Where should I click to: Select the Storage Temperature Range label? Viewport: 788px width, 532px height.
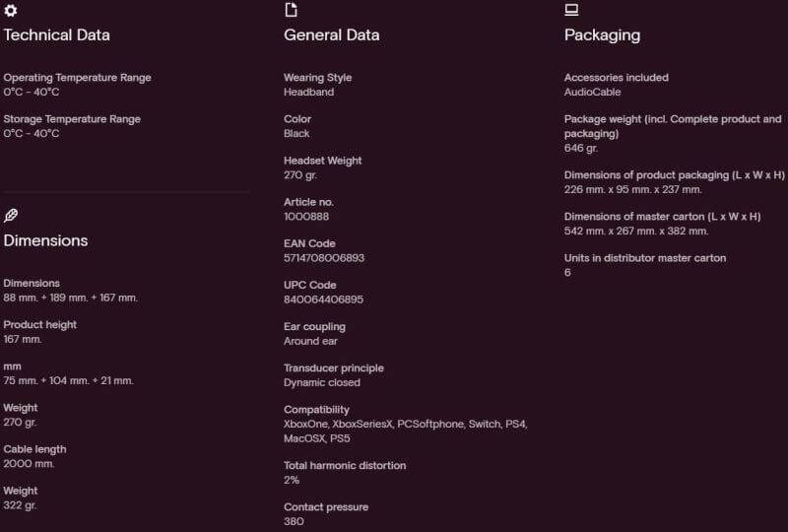(x=72, y=119)
